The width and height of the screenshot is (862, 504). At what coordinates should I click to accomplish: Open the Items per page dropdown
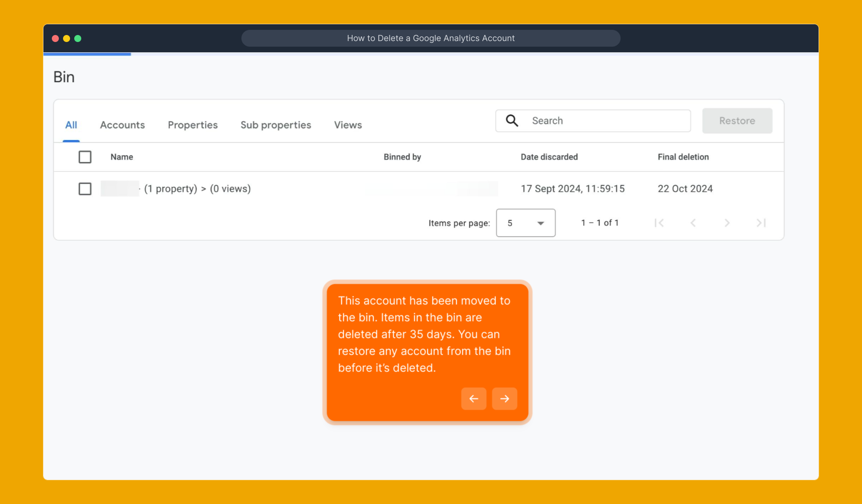(525, 223)
